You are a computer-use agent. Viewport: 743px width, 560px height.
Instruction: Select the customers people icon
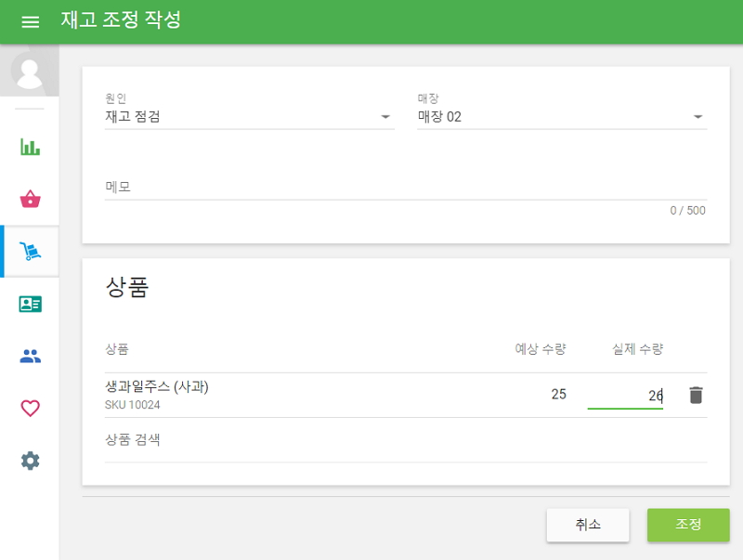point(29,355)
